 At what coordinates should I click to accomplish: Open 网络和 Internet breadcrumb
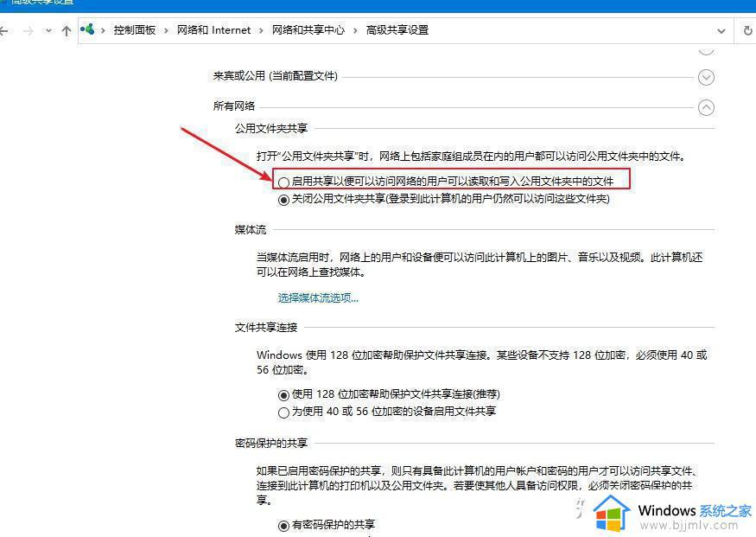tap(213, 30)
